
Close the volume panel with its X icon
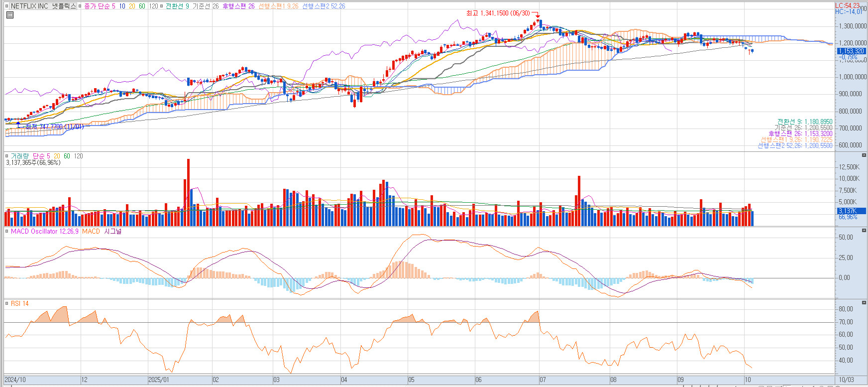click(x=864, y=155)
